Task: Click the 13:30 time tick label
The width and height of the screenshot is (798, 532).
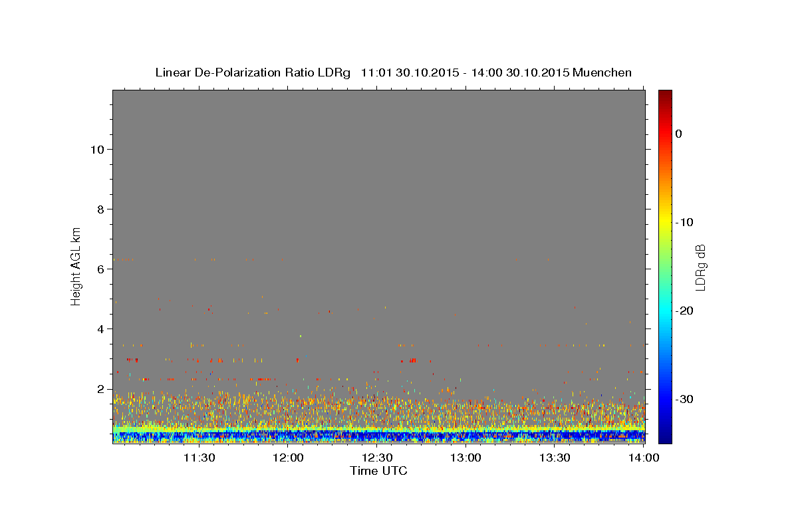Action: click(555, 458)
